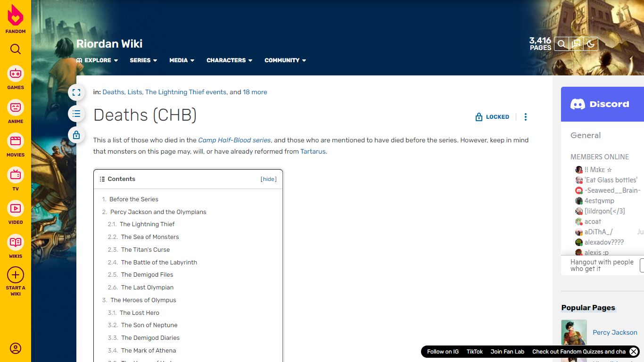
Task: Jump to The Titan's Curse section
Action: pos(145,249)
